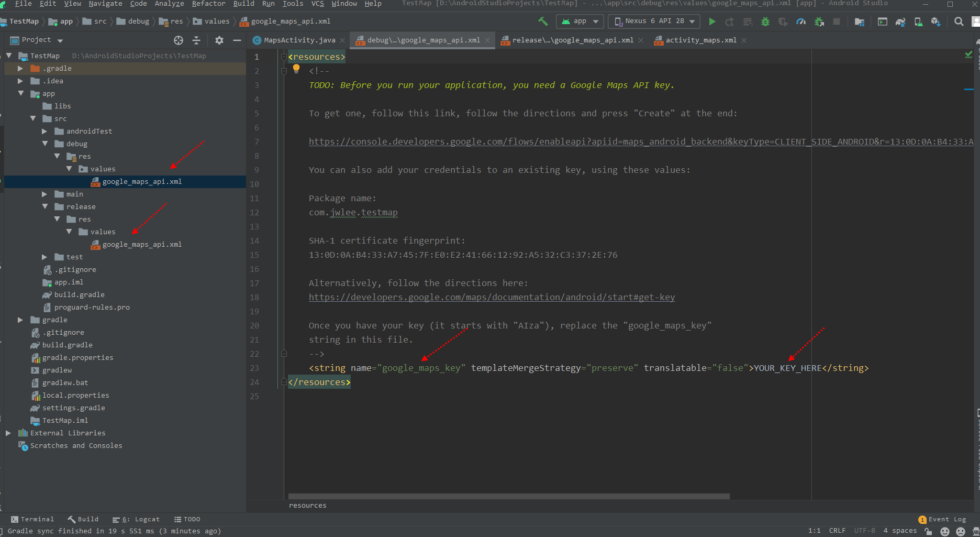Click the locate file target icon in the Project panel
This screenshot has height=537, width=980.
tap(179, 40)
